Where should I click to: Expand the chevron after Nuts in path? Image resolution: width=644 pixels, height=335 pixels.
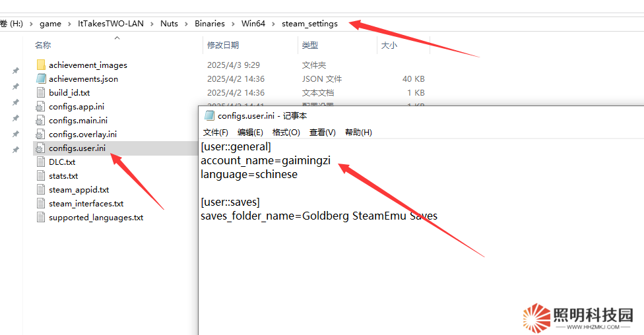(x=186, y=24)
